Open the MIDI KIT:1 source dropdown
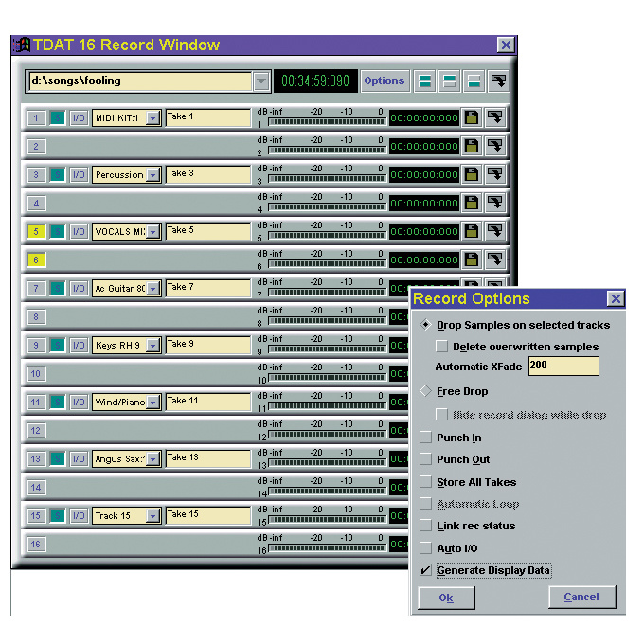 click(x=152, y=118)
